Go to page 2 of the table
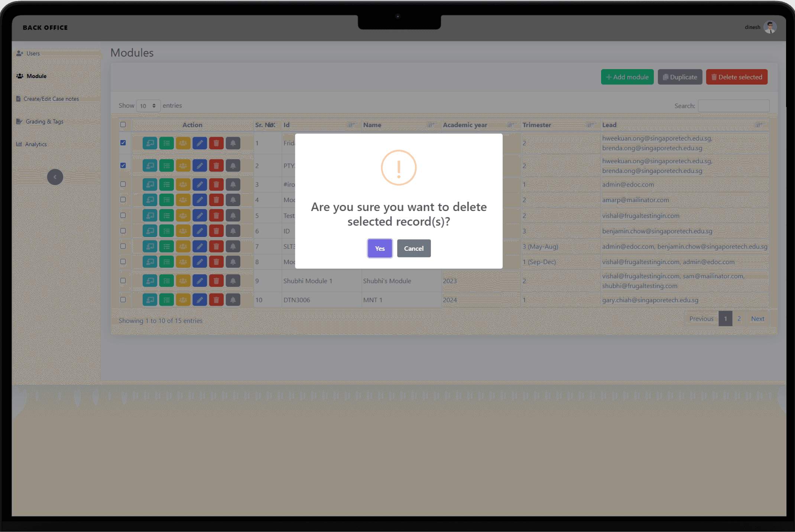795x532 pixels. coord(739,319)
